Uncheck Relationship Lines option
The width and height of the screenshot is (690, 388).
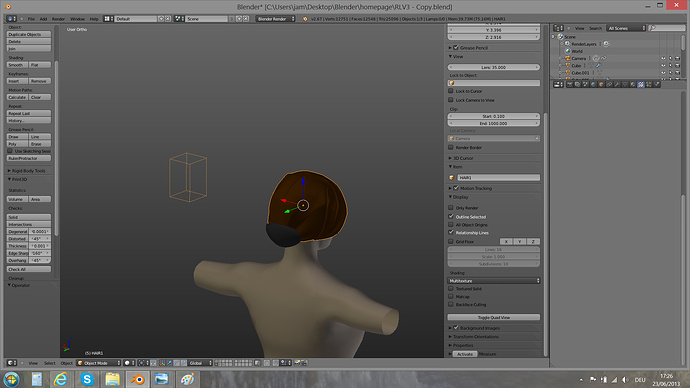(451, 232)
